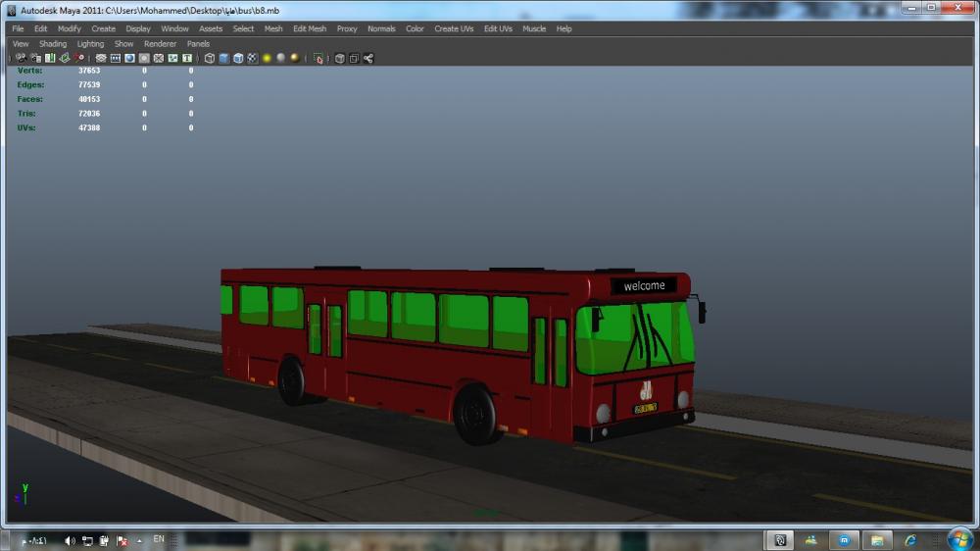This screenshot has height=551, width=980.
Task: Open the Edit menu
Action: point(40,28)
